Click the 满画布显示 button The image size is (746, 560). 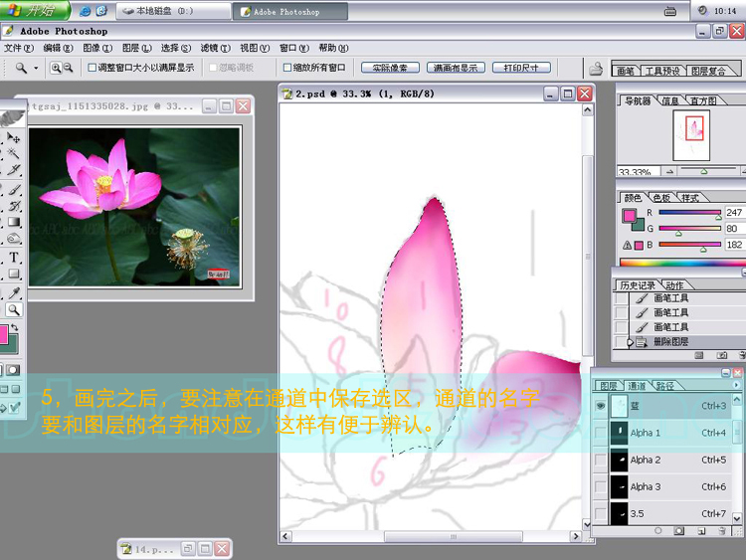[x=456, y=68]
